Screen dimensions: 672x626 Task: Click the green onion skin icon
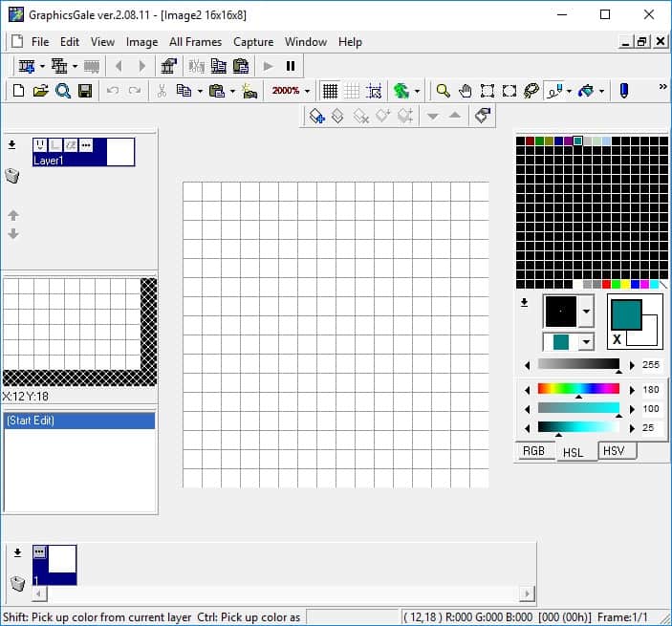[x=401, y=91]
